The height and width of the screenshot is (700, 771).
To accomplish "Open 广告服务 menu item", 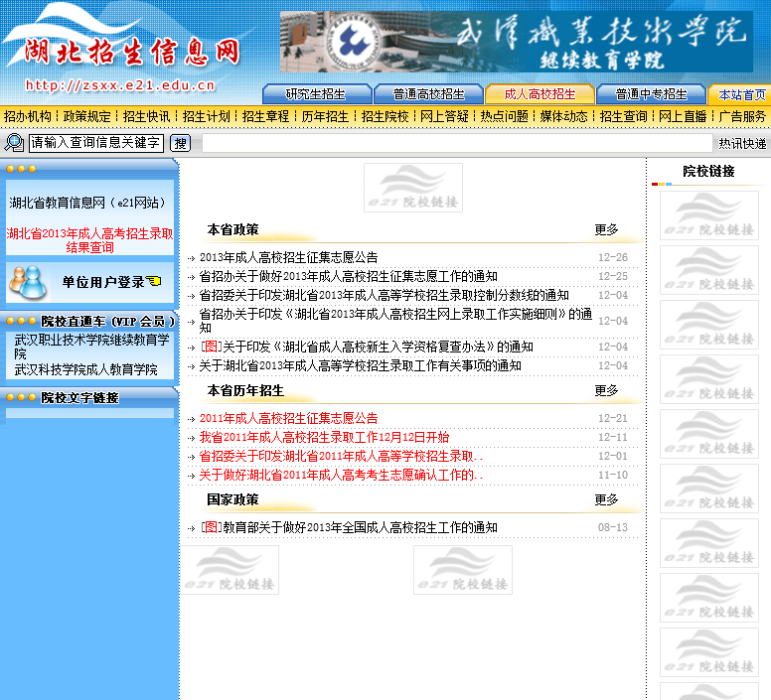I will coord(742,116).
